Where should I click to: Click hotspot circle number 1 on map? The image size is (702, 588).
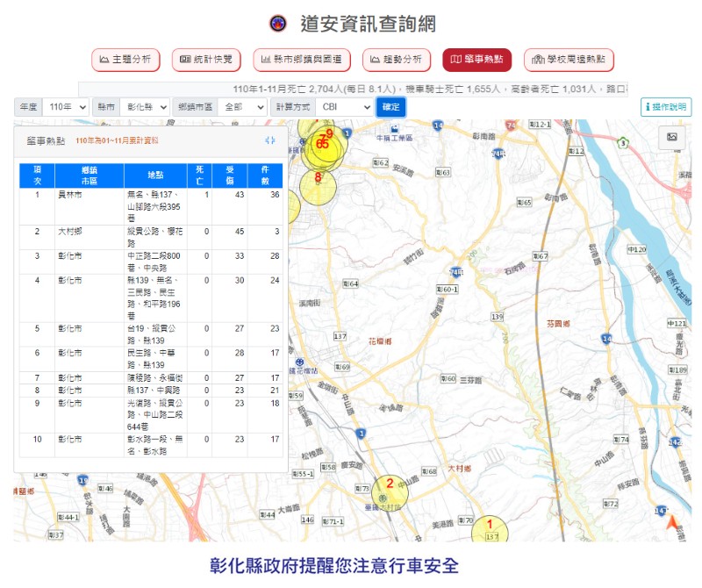click(x=489, y=527)
